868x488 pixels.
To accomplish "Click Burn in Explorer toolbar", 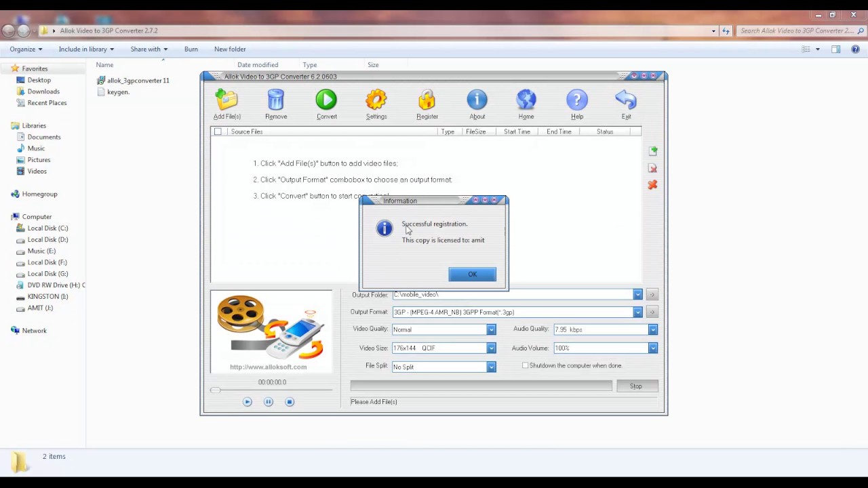I will 191,49.
